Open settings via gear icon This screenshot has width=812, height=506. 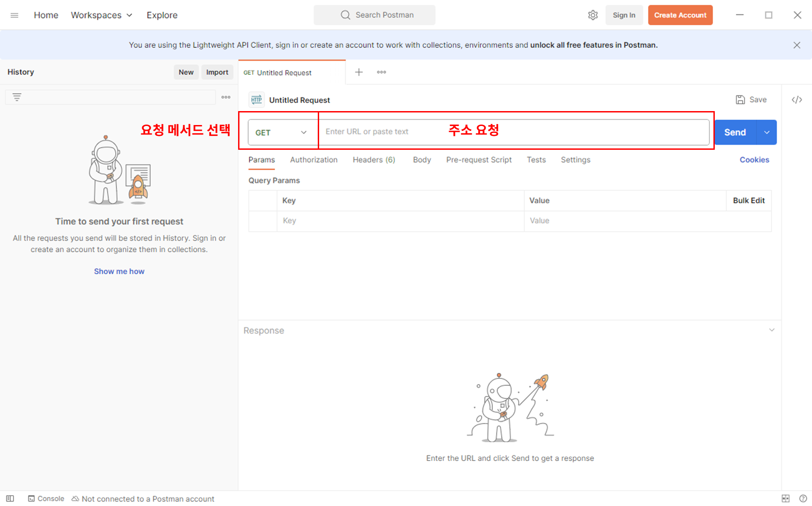pos(593,15)
